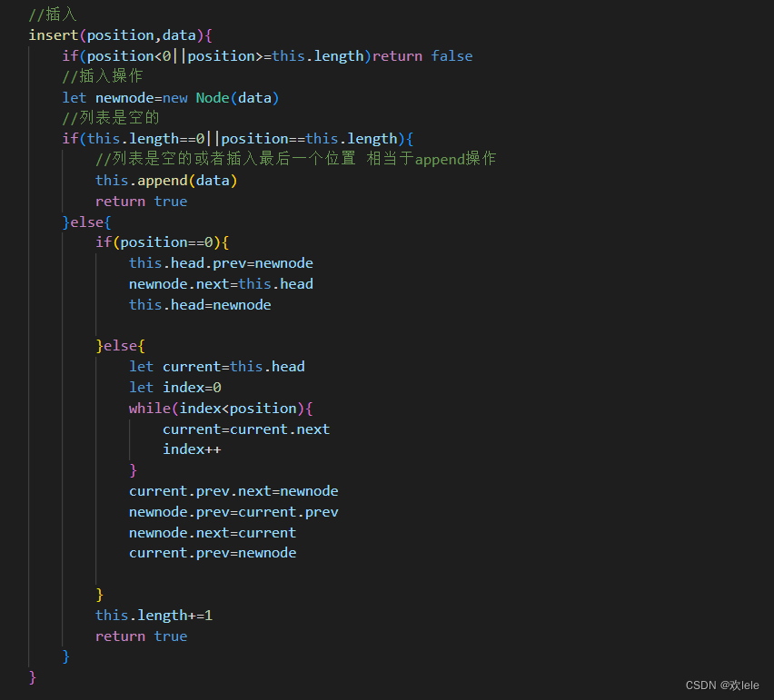Viewport: 774px width, 700px height.
Task: Click the 'let index=0' line
Action: (175, 388)
